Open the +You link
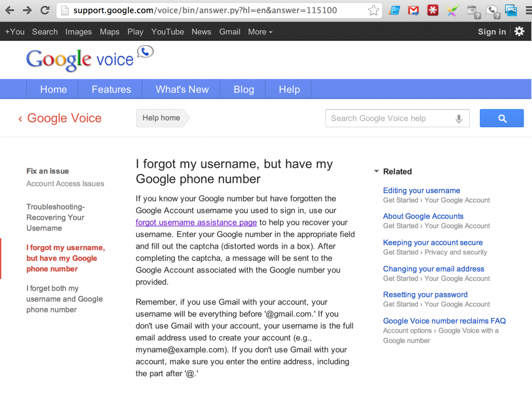This screenshot has width=532, height=395. click(15, 32)
